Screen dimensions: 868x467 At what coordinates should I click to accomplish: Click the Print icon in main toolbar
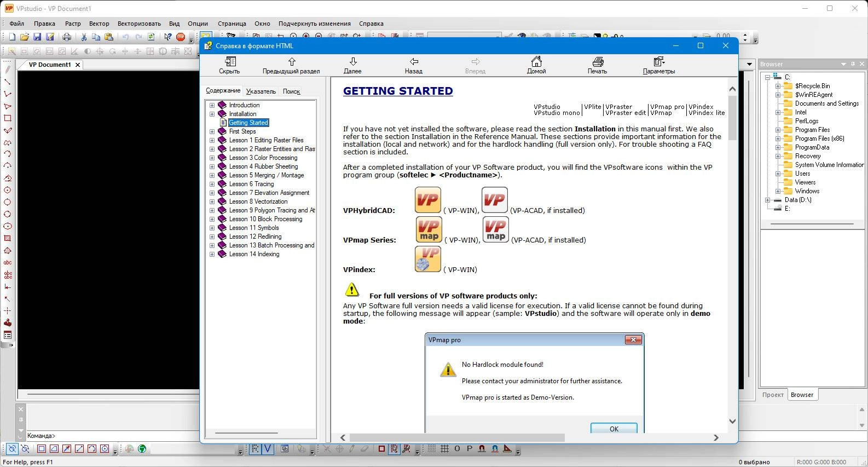pyautogui.click(x=67, y=37)
